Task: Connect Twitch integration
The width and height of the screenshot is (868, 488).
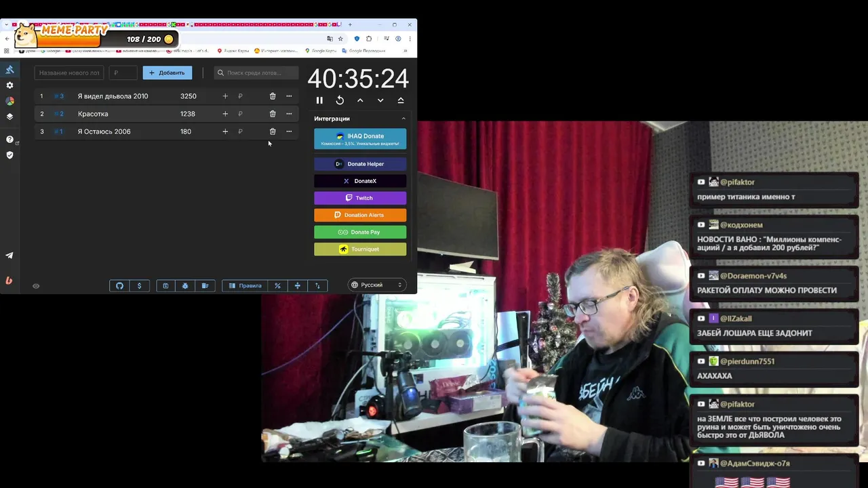Action: point(360,198)
